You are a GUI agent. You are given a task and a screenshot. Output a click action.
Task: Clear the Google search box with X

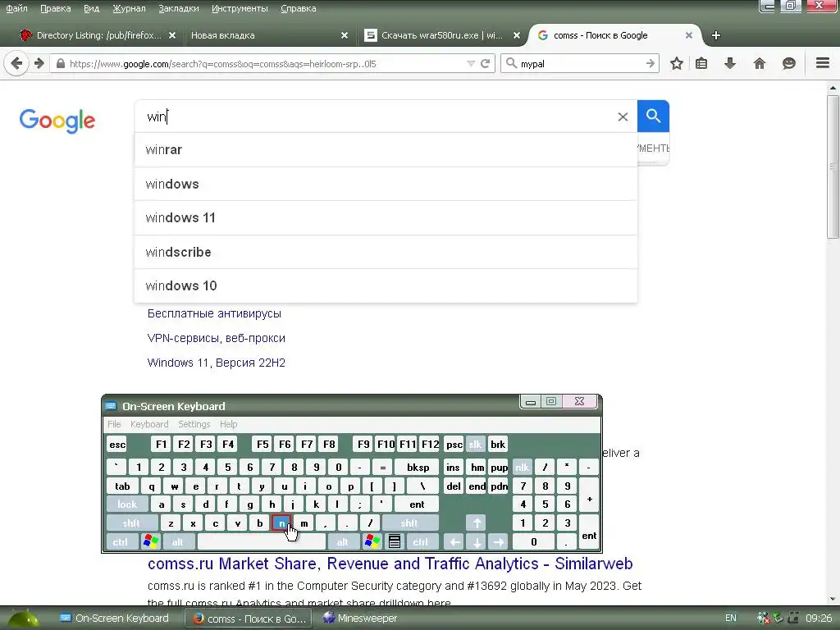[623, 116]
